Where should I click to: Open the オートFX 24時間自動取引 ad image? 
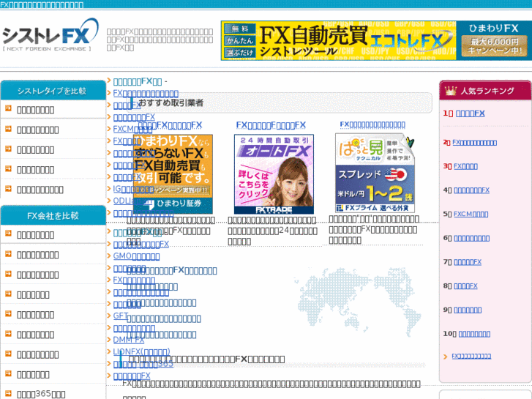click(274, 174)
